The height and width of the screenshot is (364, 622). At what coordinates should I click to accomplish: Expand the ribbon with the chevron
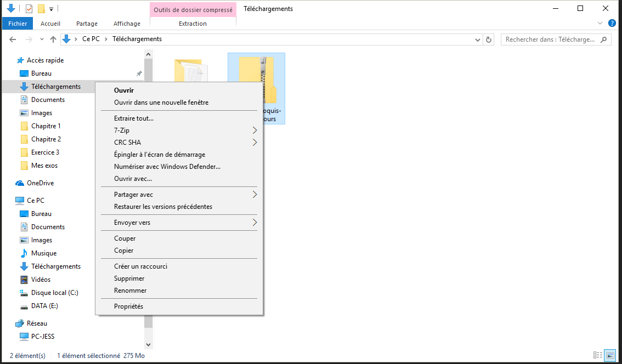tap(600, 23)
